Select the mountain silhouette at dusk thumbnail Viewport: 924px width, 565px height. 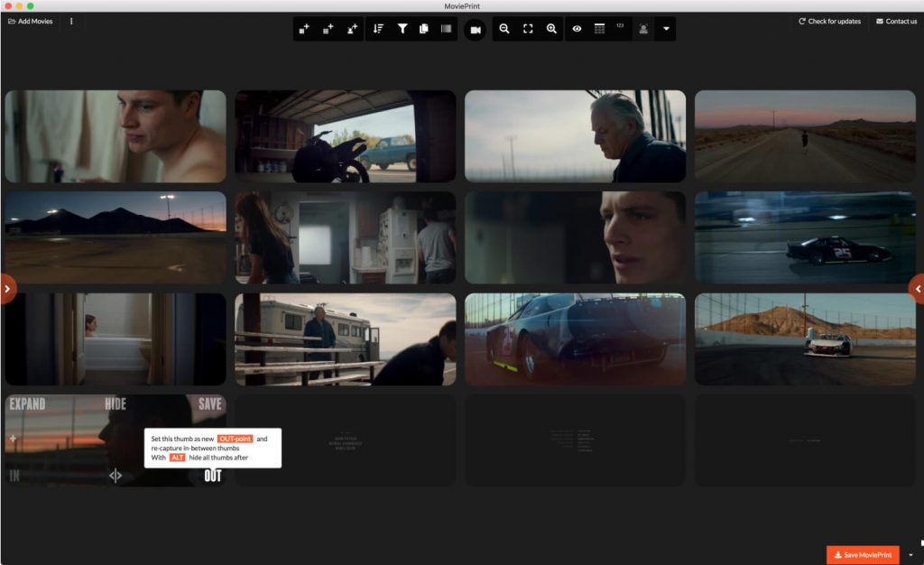pos(115,237)
